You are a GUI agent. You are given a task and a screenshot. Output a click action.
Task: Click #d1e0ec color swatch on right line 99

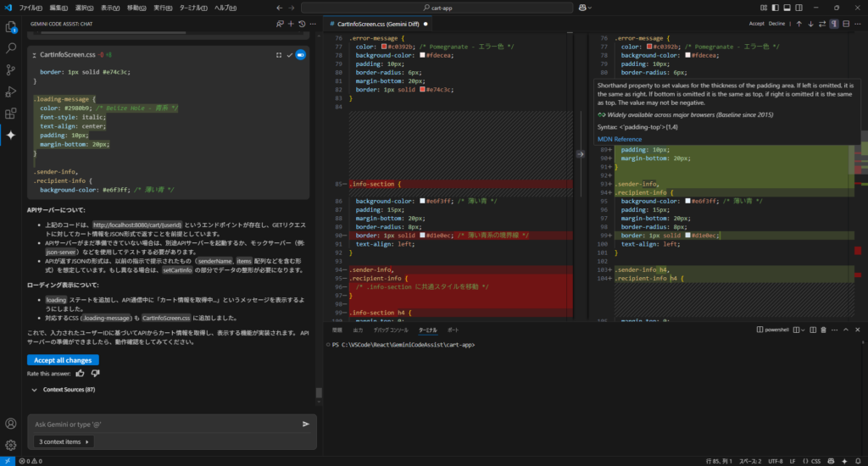click(688, 236)
